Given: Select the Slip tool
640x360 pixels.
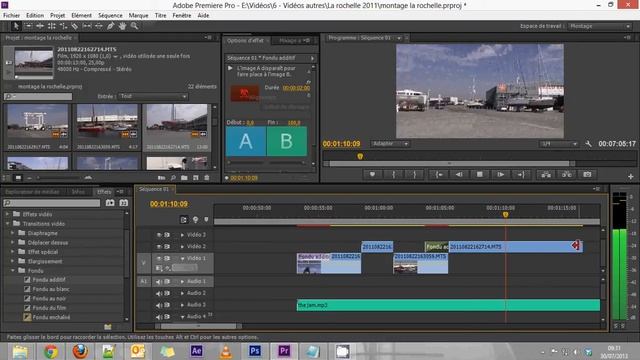Looking at the screenshot, I should click(x=87, y=26).
